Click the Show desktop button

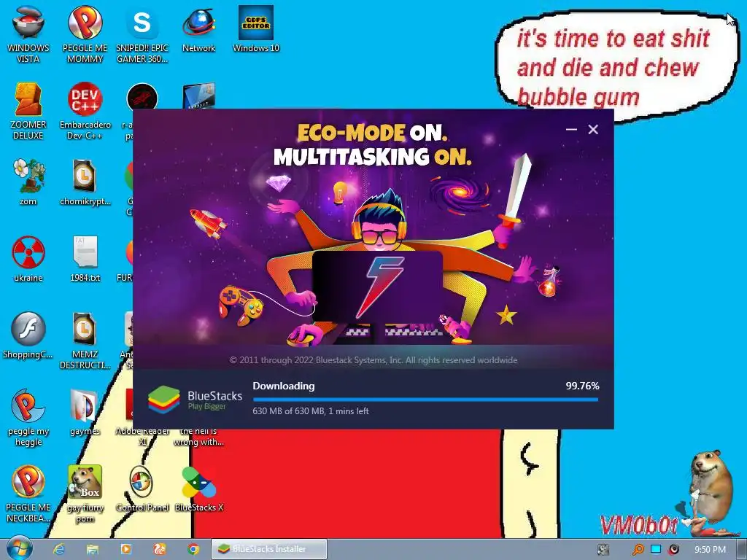point(741,549)
